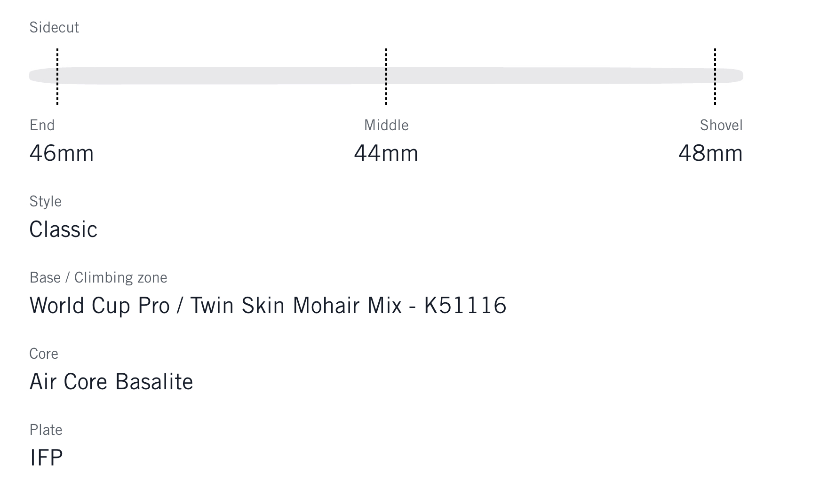Select the Middle label text
The width and height of the screenshot is (828, 504).
(x=386, y=126)
